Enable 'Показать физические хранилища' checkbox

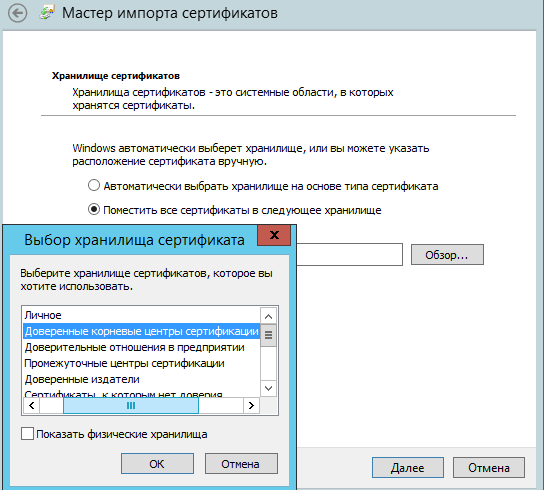(27, 434)
